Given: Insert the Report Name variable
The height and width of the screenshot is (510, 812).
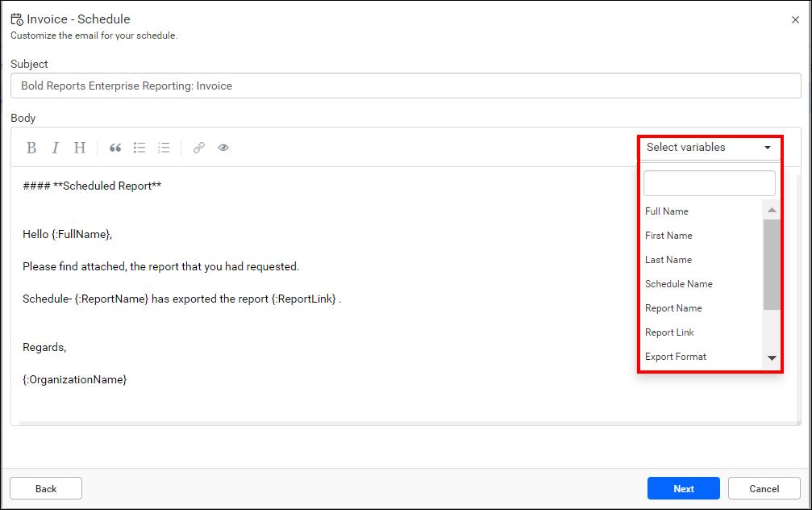Looking at the screenshot, I should [x=673, y=308].
